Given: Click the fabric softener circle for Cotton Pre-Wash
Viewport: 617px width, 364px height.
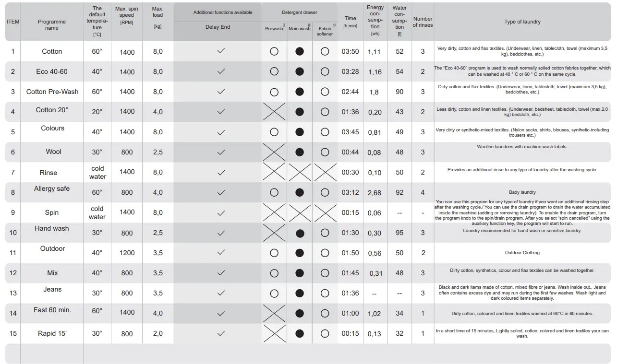Looking at the screenshot, I should click(x=325, y=92).
